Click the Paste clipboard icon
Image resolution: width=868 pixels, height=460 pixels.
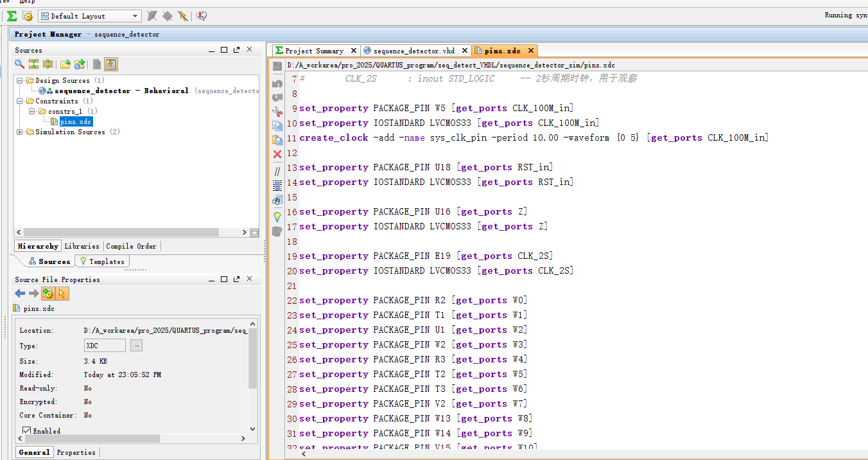[x=277, y=140]
